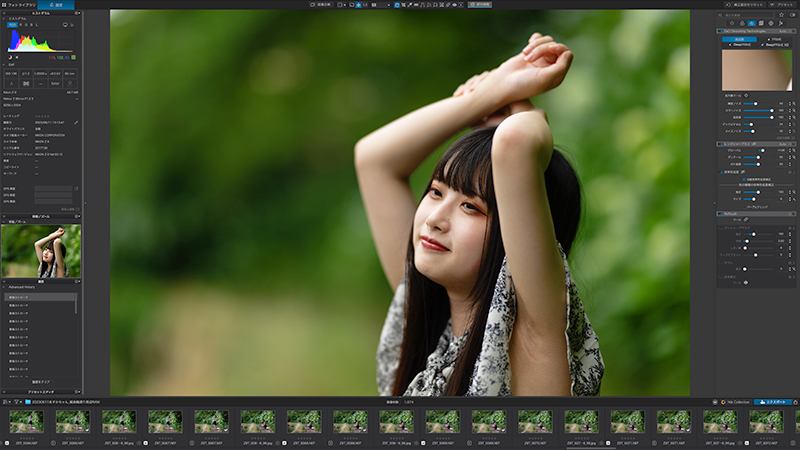Select the RGB histogram channel button

(12, 24)
